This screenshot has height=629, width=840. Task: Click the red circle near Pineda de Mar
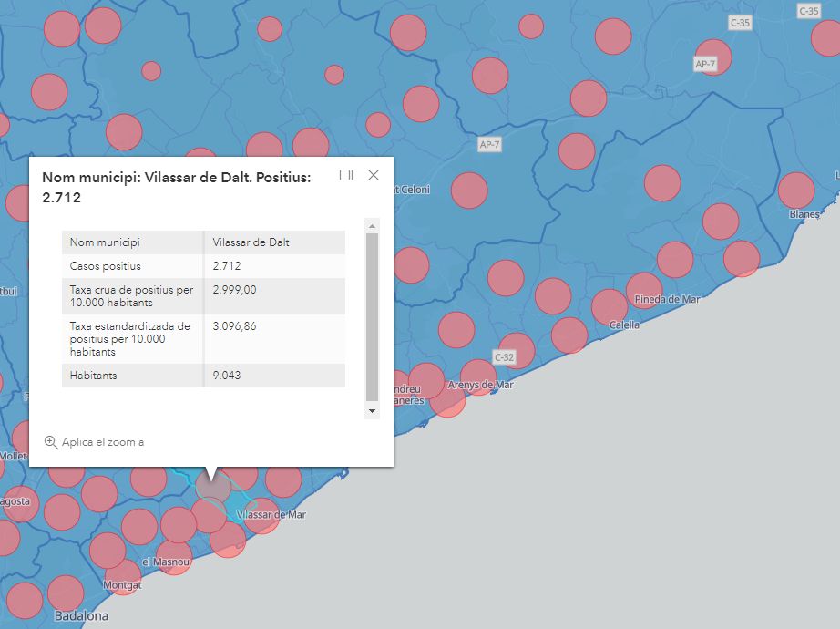click(644, 291)
